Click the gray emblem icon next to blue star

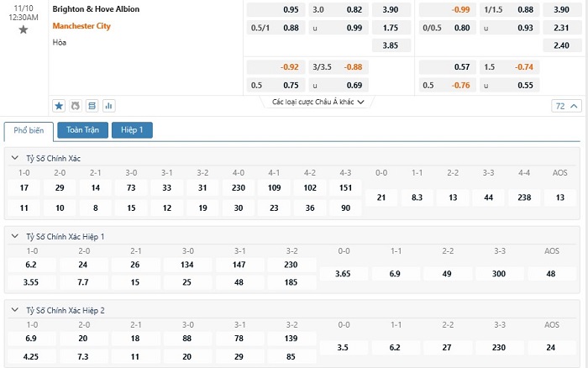coord(76,106)
